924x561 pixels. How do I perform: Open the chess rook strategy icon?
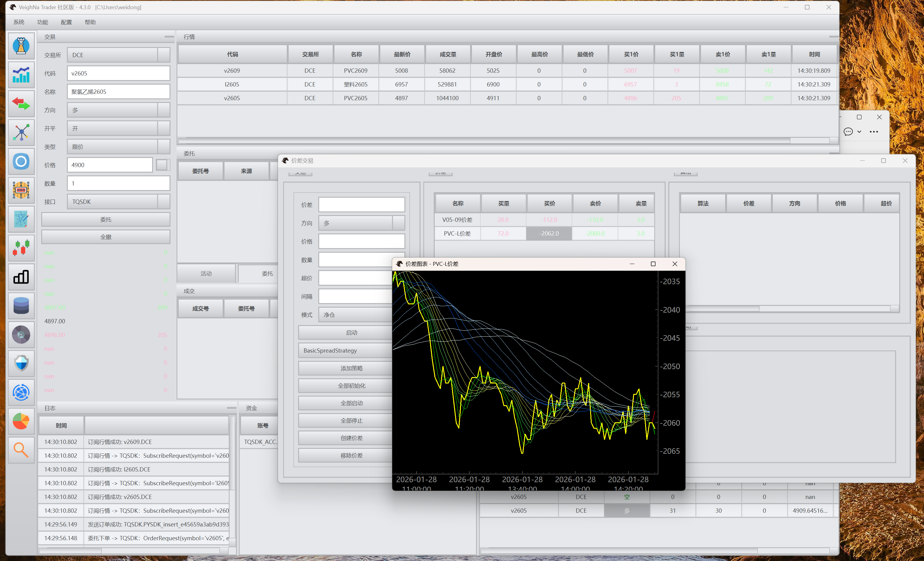click(21, 46)
